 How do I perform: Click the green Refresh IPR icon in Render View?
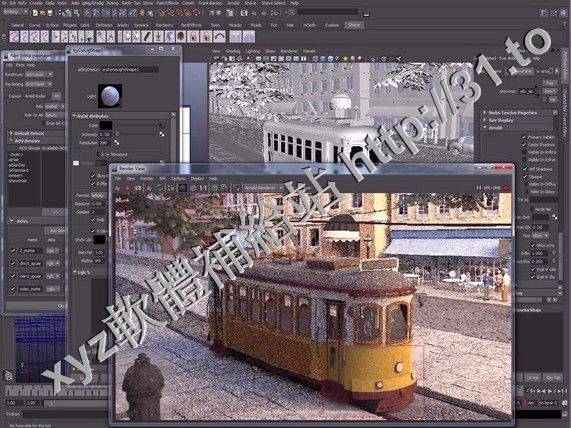pos(160,188)
